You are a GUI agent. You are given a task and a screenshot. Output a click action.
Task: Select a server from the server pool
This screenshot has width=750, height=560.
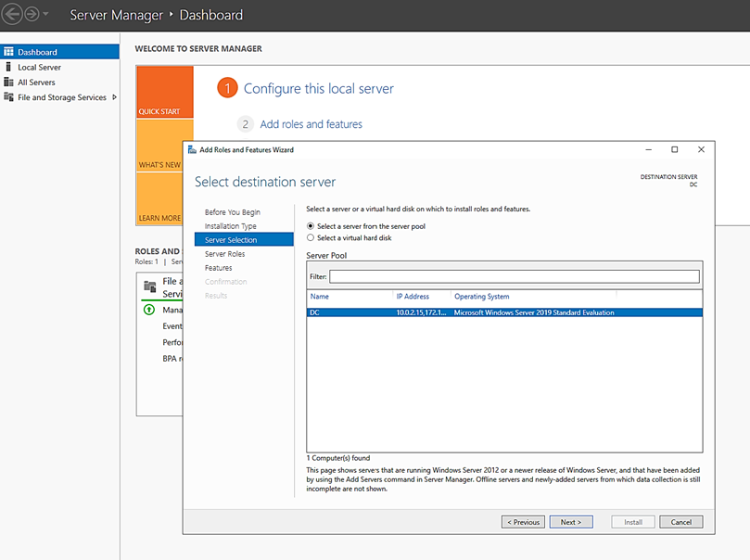coord(311,226)
